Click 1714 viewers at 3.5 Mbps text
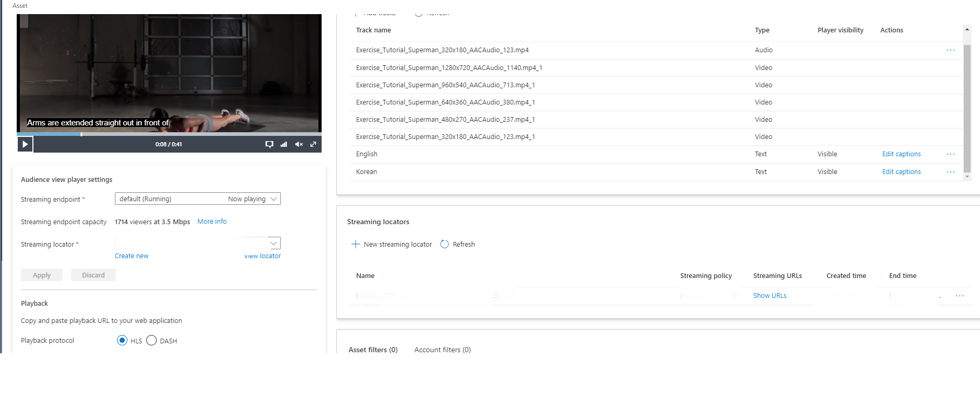 click(x=152, y=222)
